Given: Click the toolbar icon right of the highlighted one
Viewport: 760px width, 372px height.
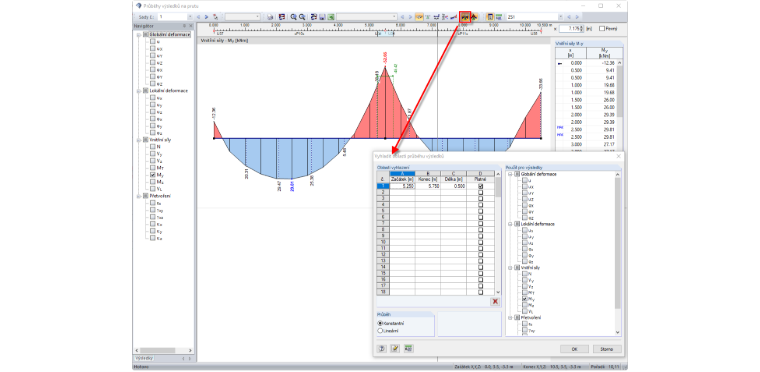Looking at the screenshot, I should pyautogui.click(x=474, y=17).
